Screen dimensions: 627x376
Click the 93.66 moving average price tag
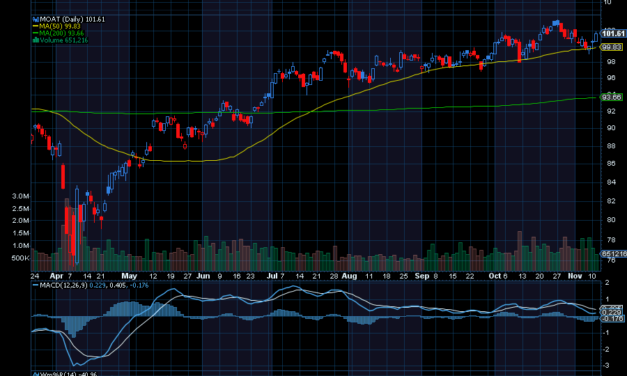coord(611,97)
